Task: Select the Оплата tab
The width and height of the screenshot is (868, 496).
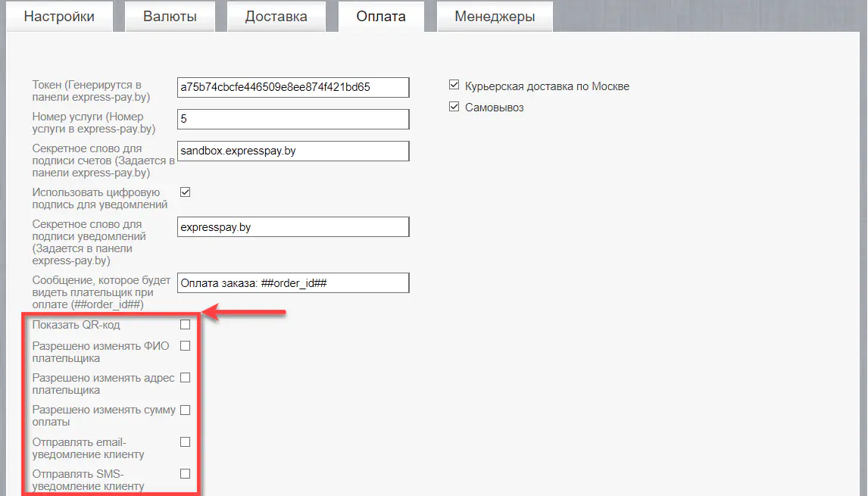Action: (x=381, y=15)
